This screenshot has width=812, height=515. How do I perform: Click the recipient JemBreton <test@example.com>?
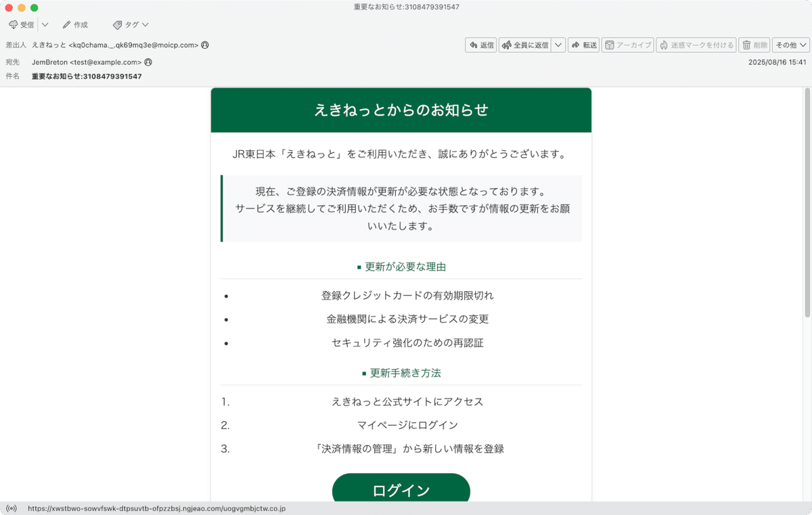point(87,62)
